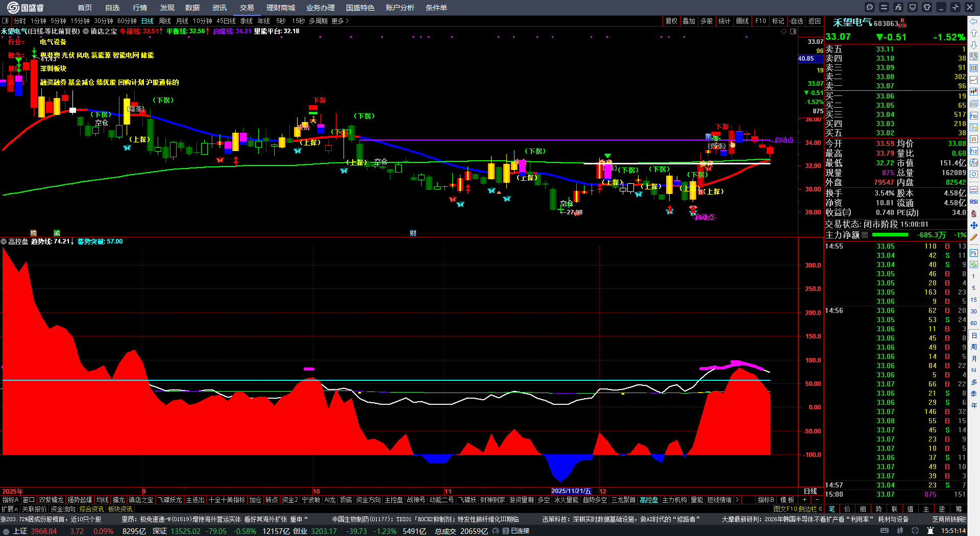980x536 pixels.
Task: Select the 主控盘 indicator tab
Action: pyautogui.click(x=394, y=500)
